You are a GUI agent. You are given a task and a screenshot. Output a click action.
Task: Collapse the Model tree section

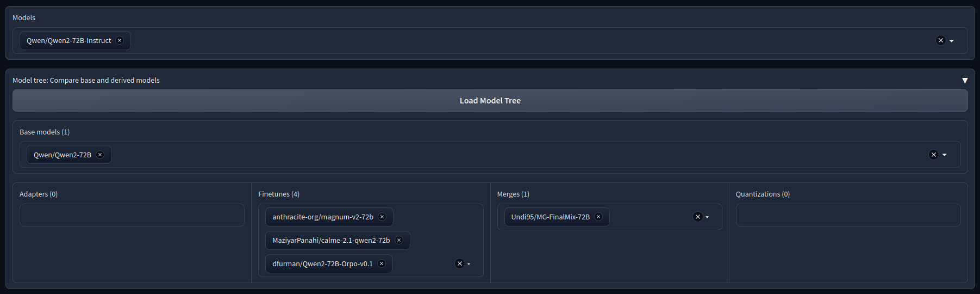[965, 80]
